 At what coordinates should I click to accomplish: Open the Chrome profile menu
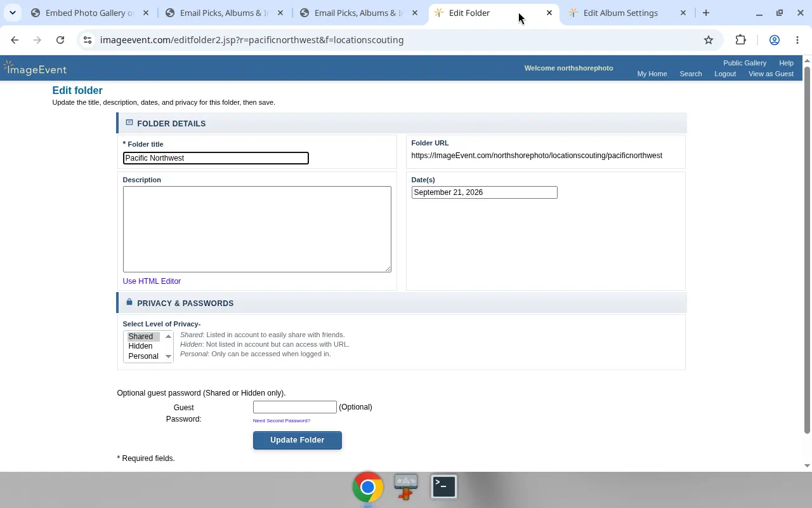[x=775, y=40]
